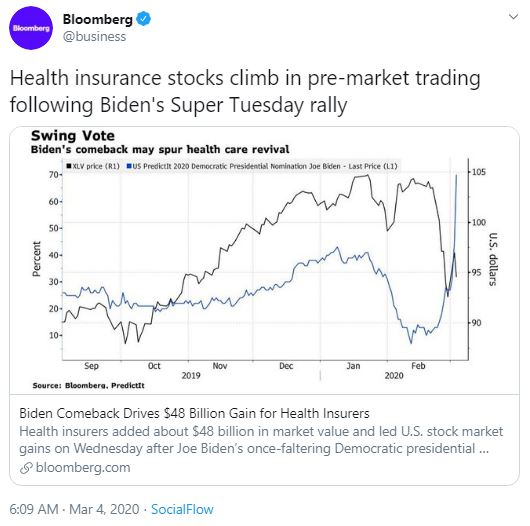Click the black XLV price legend swatch
This screenshot has width=530, height=526.
69,166
